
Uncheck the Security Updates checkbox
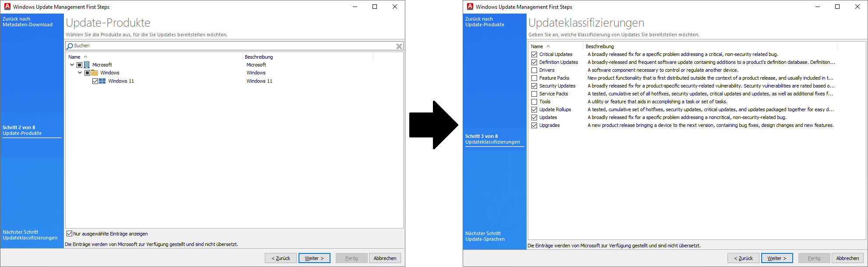[x=534, y=86]
